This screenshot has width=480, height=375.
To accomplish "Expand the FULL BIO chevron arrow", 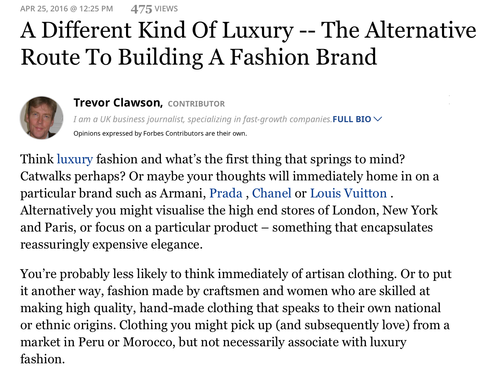I will (378, 119).
